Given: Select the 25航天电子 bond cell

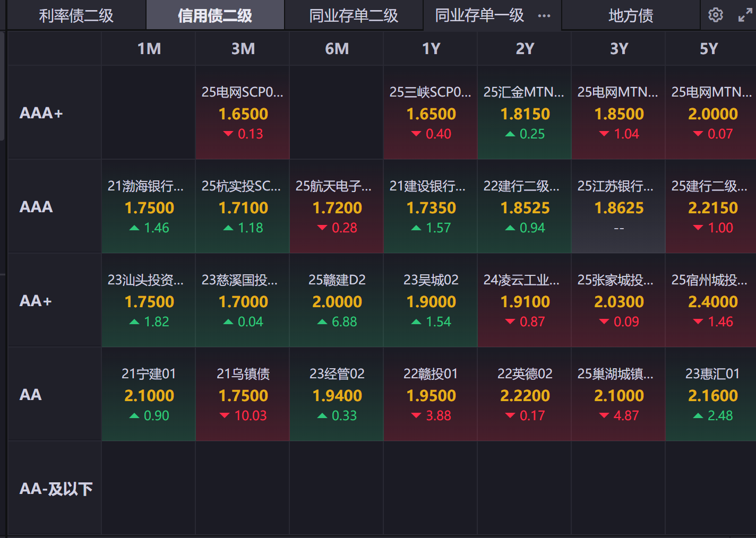Looking at the screenshot, I should tap(337, 206).
